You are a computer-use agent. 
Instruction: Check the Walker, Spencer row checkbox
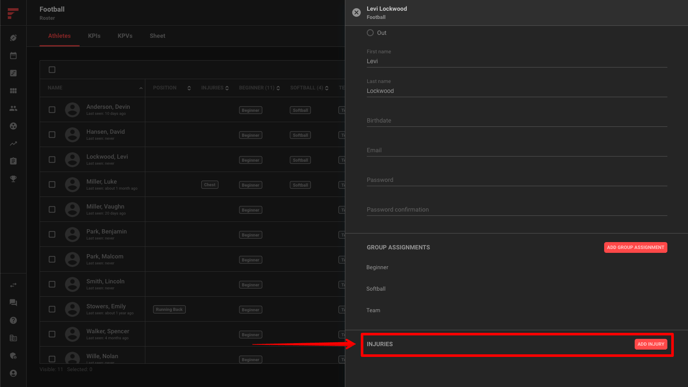tap(52, 334)
